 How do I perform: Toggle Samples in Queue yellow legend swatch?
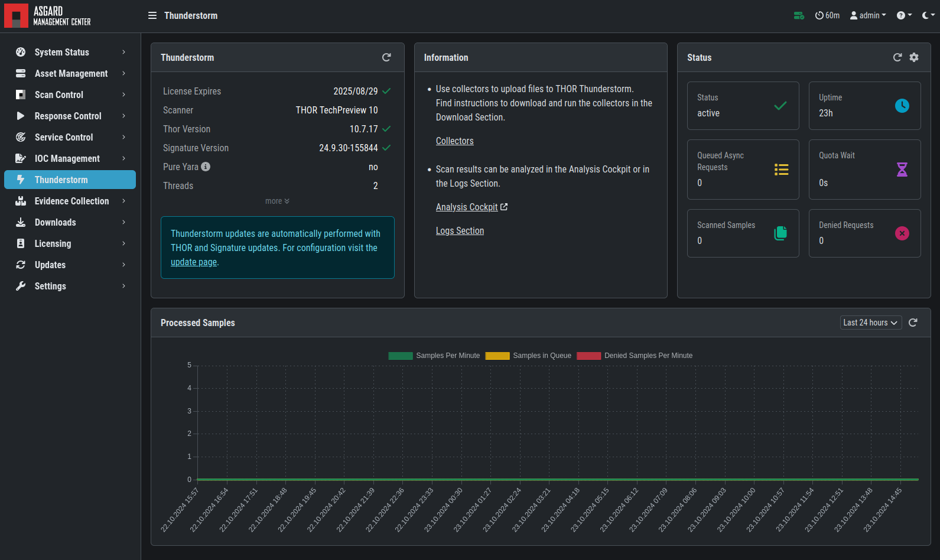tap(497, 356)
